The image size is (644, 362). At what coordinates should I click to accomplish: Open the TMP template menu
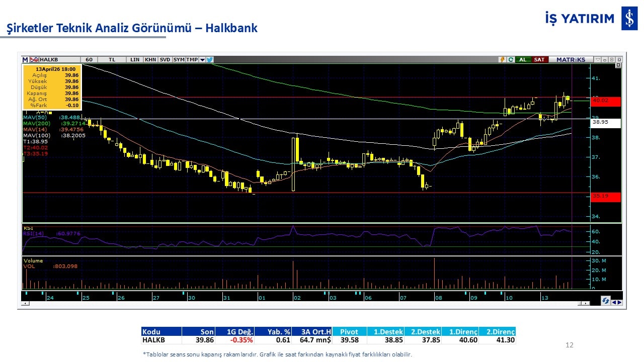tap(192, 59)
